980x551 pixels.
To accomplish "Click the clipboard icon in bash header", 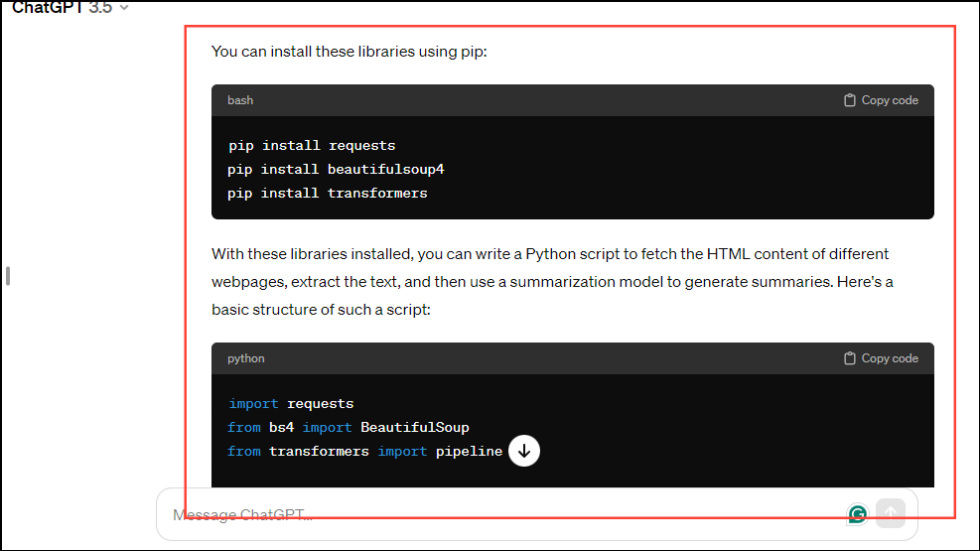I will pyautogui.click(x=849, y=100).
